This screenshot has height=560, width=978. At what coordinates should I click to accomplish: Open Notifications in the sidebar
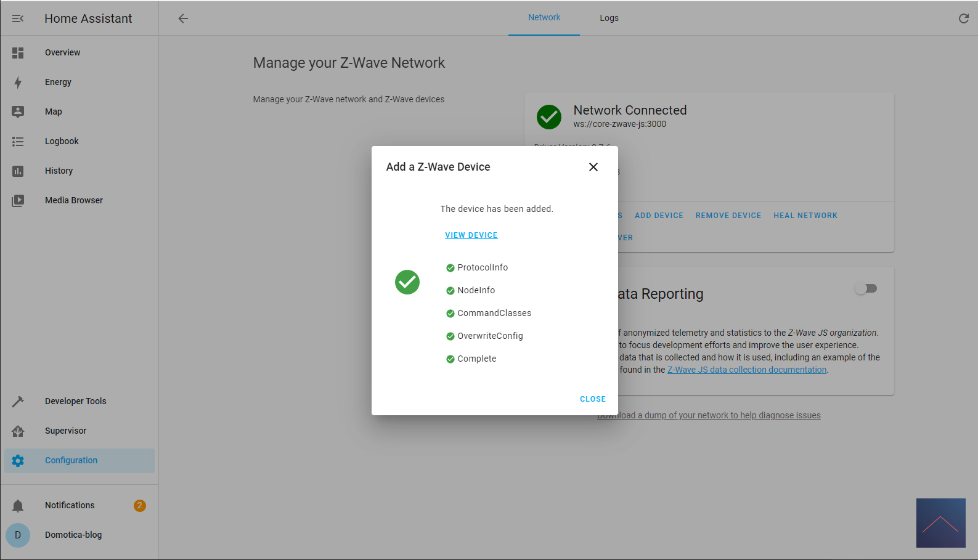coord(79,506)
